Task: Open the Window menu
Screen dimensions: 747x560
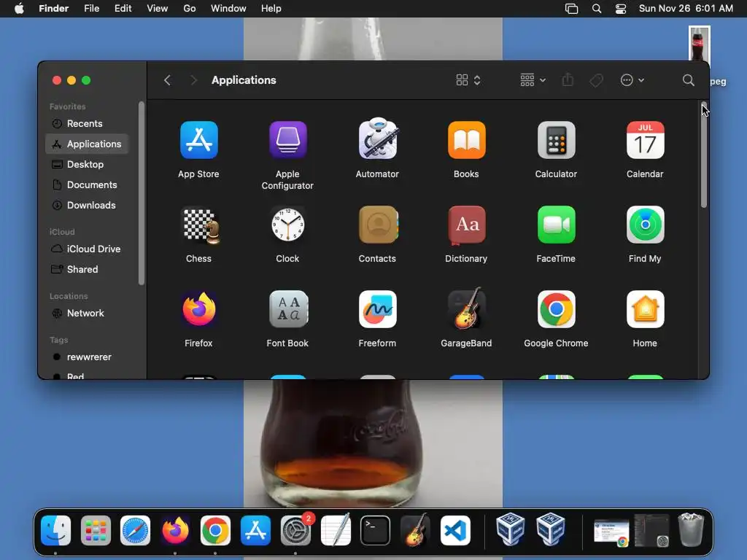Action: (228, 9)
